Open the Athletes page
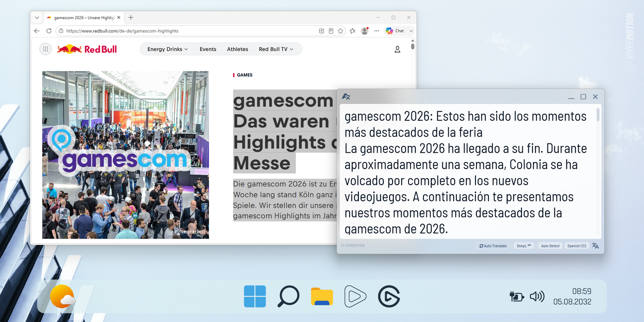The height and width of the screenshot is (322, 644). pyautogui.click(x=238, y=49)
